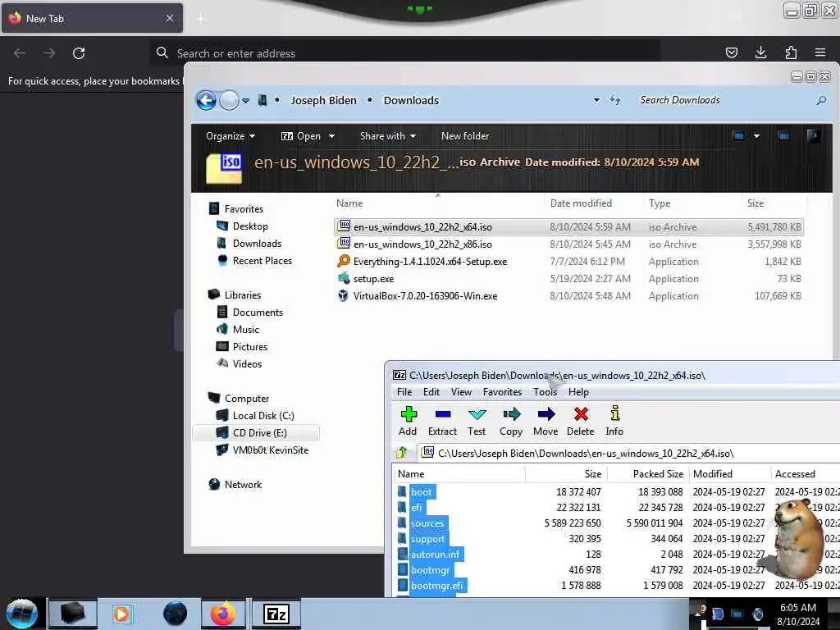Open the Favorites menu in 7-Zip
840x630 pixels.
coord(502,392)
